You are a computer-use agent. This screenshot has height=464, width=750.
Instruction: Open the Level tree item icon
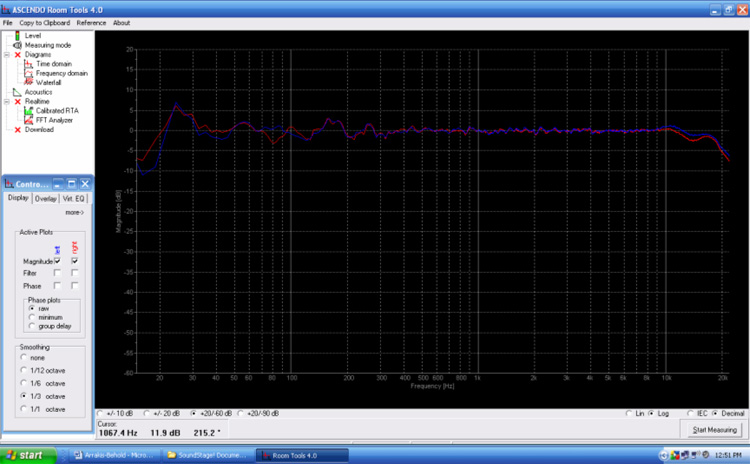(x=18, y=36)
